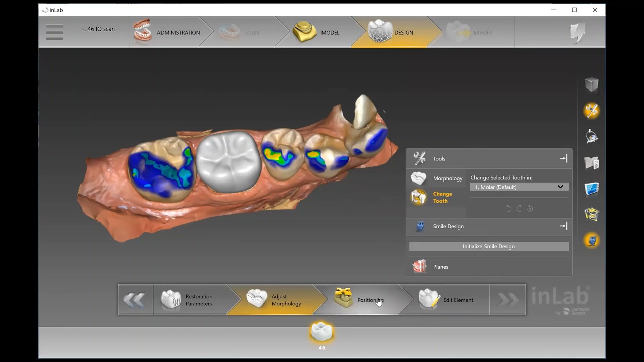Click the undo arrow in Tools panel

508,208
